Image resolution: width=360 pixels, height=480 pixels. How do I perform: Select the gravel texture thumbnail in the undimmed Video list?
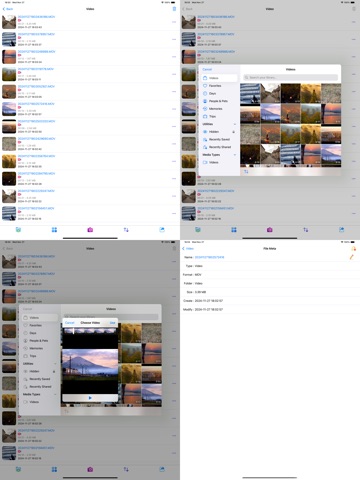pyautogui.click(x=9, y=144)
